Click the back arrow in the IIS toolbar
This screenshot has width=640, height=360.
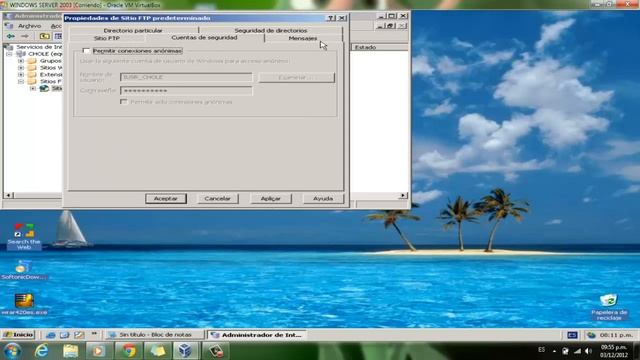[x=11, y=36]
